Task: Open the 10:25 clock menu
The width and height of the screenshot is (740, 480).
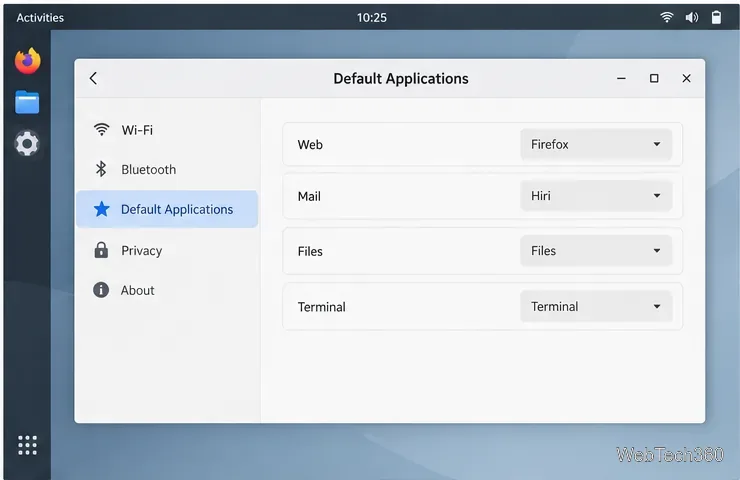Action: coord(371,17)
